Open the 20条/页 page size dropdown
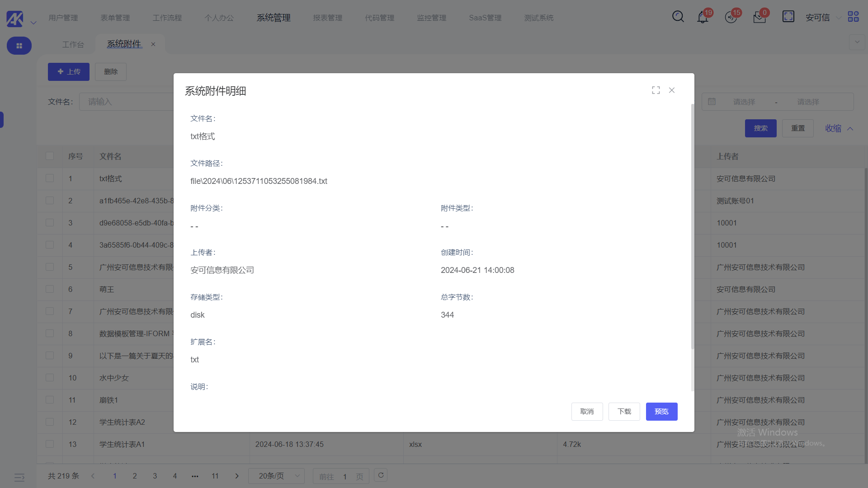Screen dimensions: 868x488 (276, 476)
